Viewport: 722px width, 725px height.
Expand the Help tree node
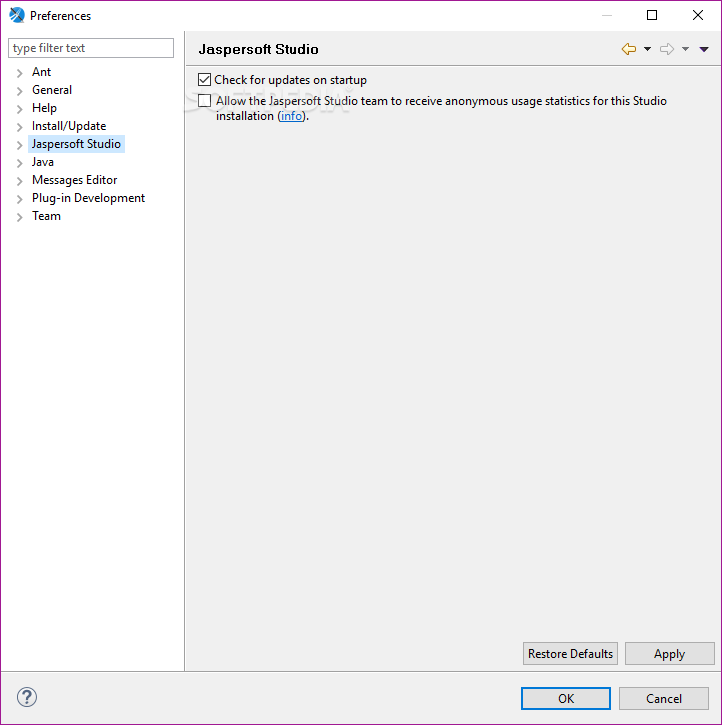coord(19,109)
